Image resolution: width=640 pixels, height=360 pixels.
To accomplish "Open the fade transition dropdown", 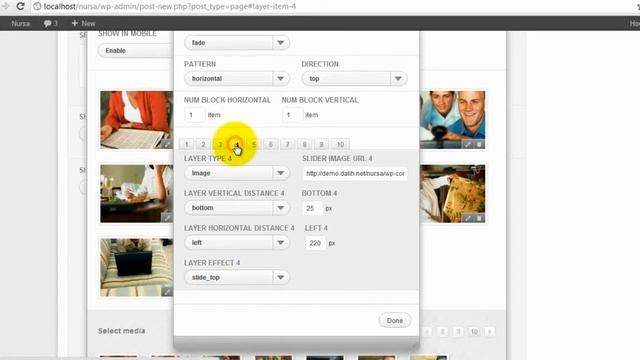I will point(237,42).
